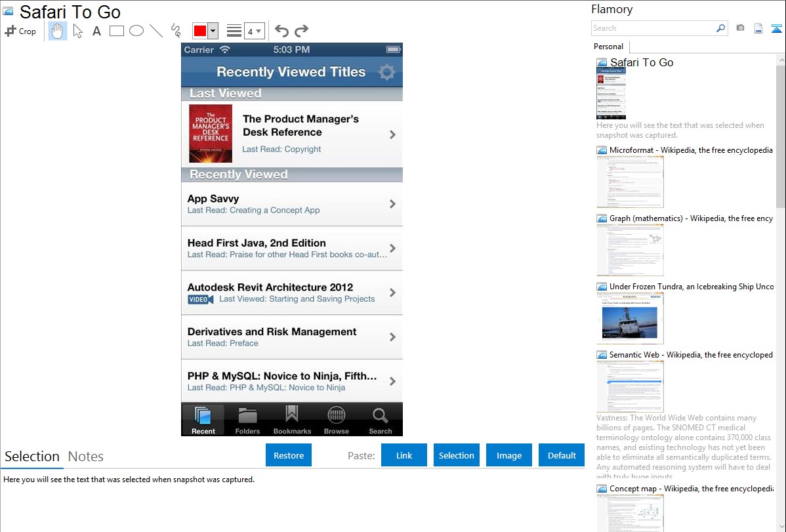Pick the ellipse shape tool
786x532 pixels.
[136, 31]
